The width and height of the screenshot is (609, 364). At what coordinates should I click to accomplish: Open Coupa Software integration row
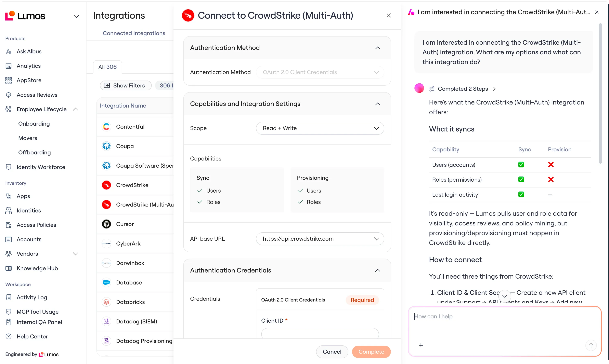click(135, 166)
